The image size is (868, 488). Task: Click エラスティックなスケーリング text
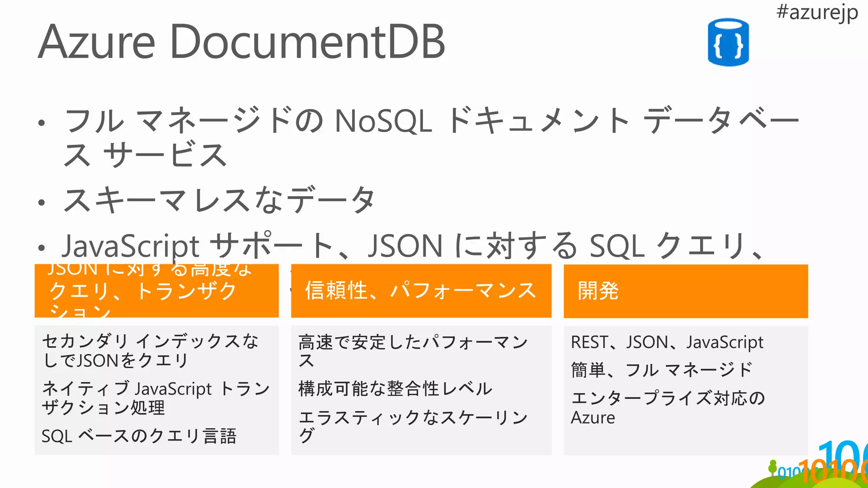click(413, 426)
